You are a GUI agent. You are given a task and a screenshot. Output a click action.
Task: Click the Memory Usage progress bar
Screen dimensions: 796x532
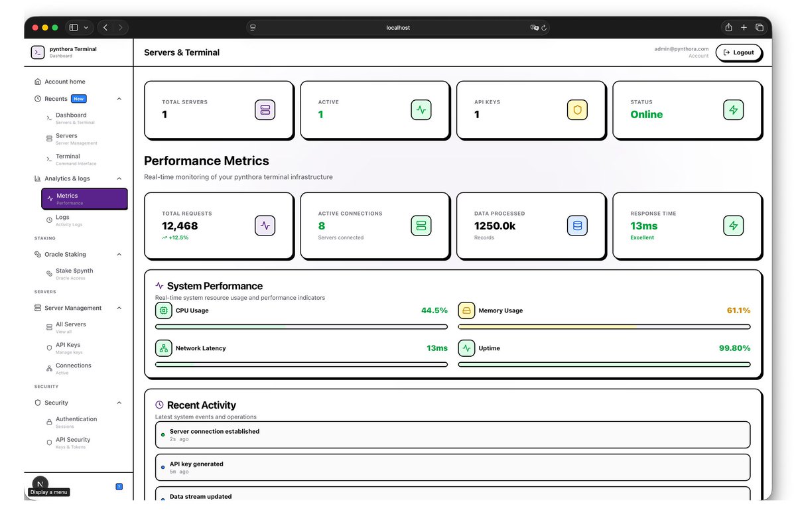click(604, 326)
